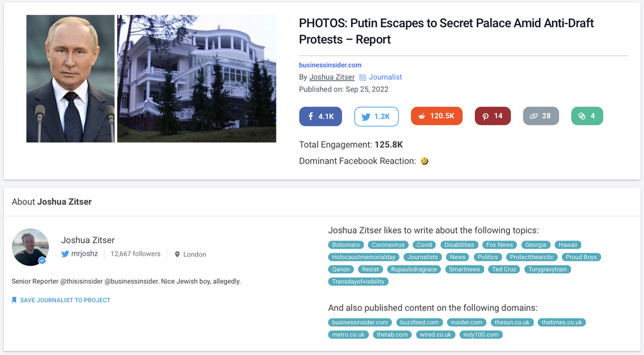
Task: Select the Qanon topic tag
Action: click(341, 269)
